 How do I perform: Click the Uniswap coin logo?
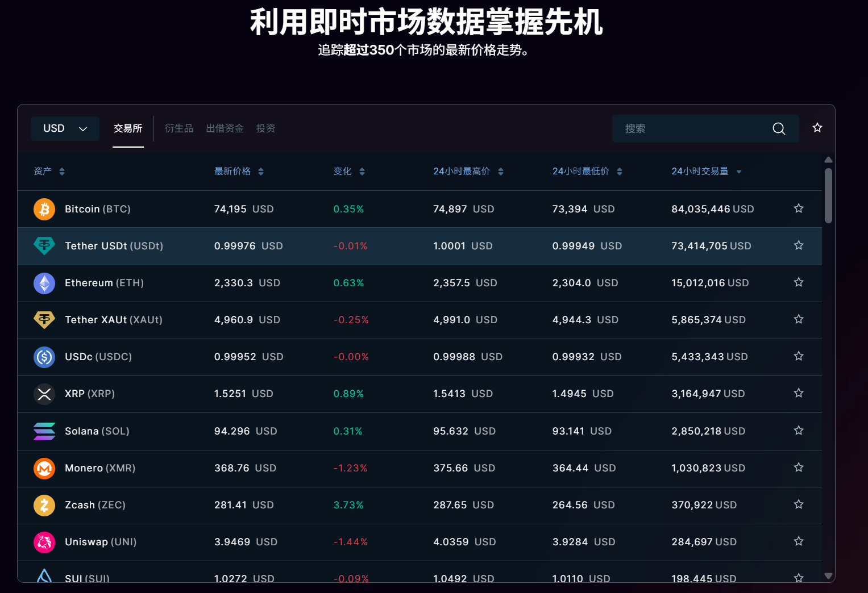click(44, 542)
